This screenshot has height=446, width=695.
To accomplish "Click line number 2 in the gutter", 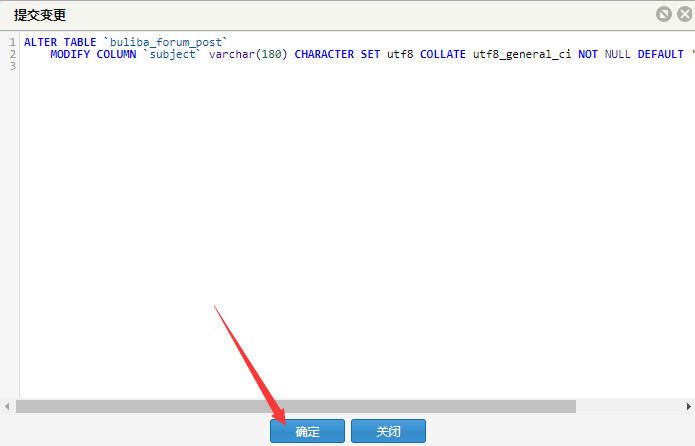I will (11, 54).
